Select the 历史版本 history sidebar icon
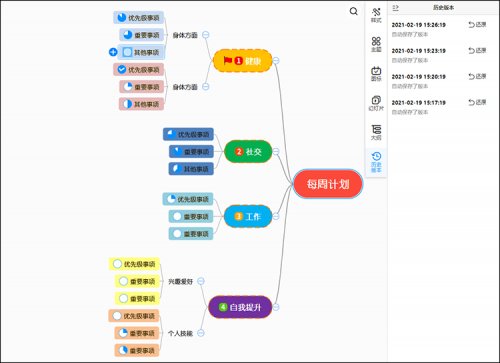The width and height of the screenshot is (500, 363). pyautogui.click(x=376, y=162)
